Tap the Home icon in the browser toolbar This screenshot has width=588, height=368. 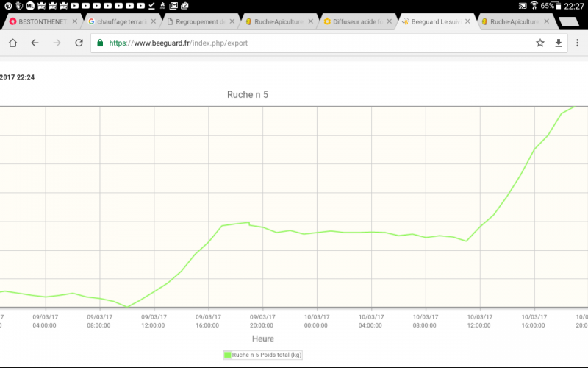point(12,43)
